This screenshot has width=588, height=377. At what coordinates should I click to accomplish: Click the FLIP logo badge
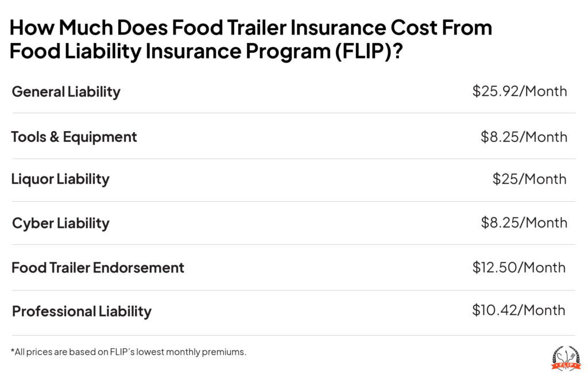tap(562, 357)
